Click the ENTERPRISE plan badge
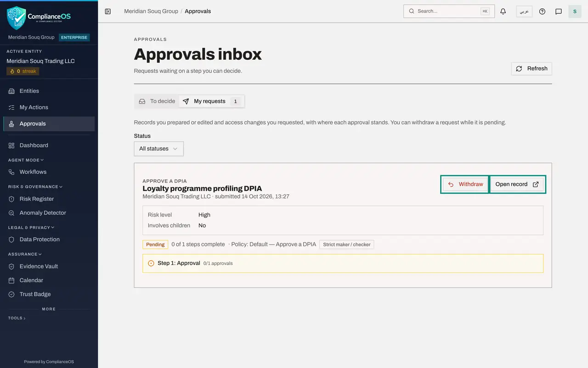Image resolution: width=588 pixels, height=368 pixels. click(x=74, y=37)
